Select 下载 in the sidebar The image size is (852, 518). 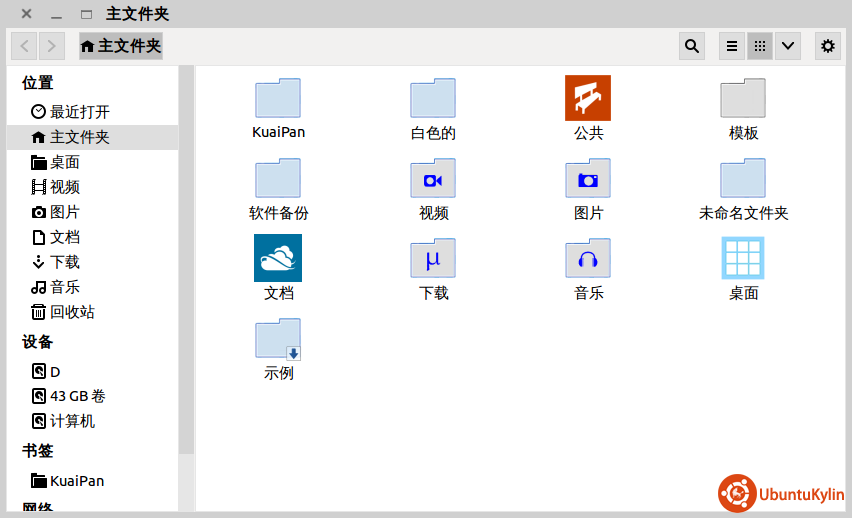click(65, 262)
